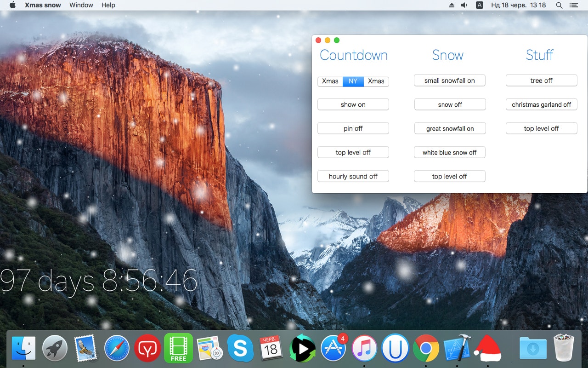Image resolution: width=588 pixels, height=368 pixels.
Task: Open Xcode hammer icon in Dock
Action: (x=457, y=348)
